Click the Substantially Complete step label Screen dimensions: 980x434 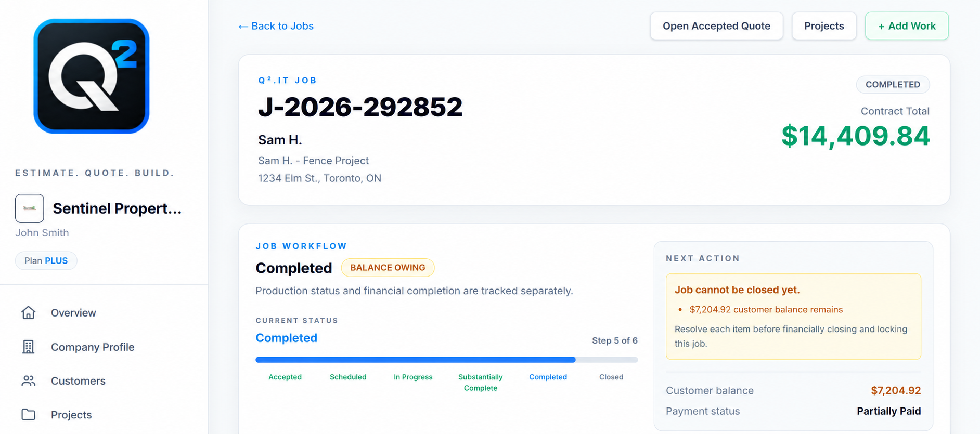point(481,383)
